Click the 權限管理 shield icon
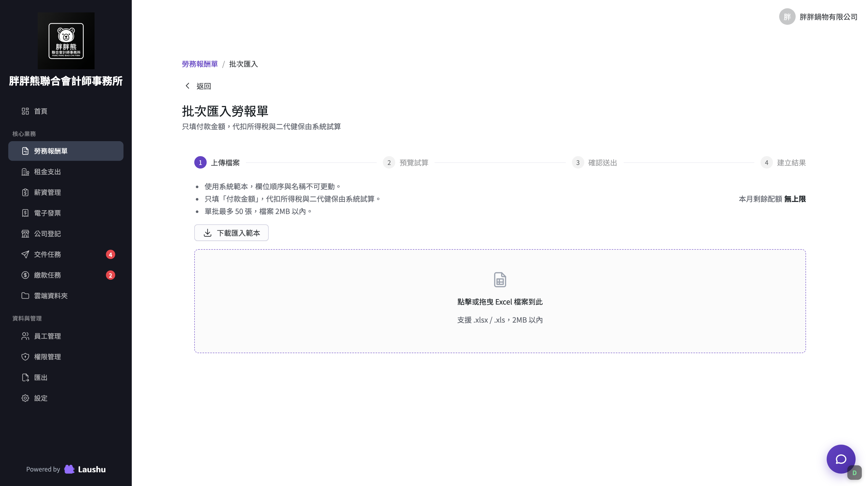 click(25, 356)
